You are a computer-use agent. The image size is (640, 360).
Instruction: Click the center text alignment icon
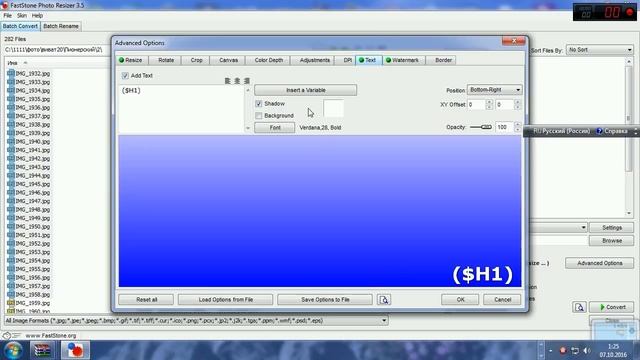(237, 81)
